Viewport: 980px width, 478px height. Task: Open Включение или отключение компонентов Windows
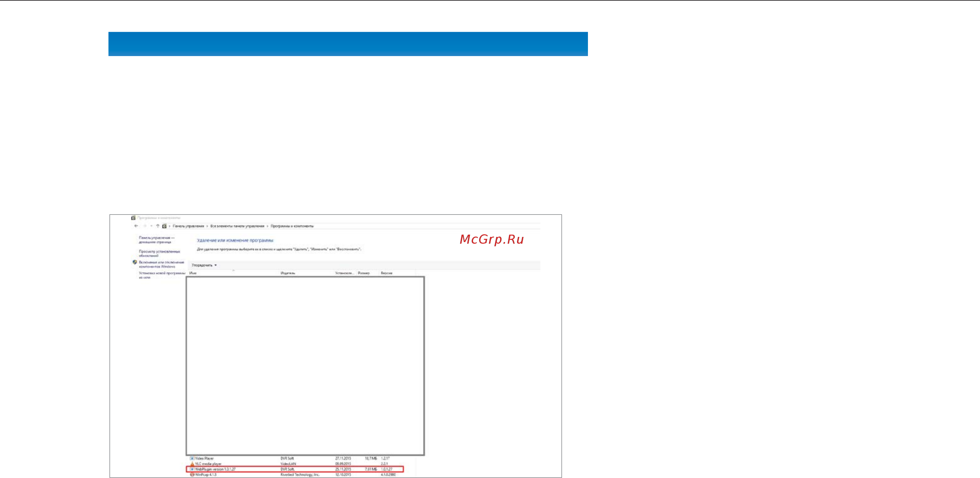coord(161,264)
